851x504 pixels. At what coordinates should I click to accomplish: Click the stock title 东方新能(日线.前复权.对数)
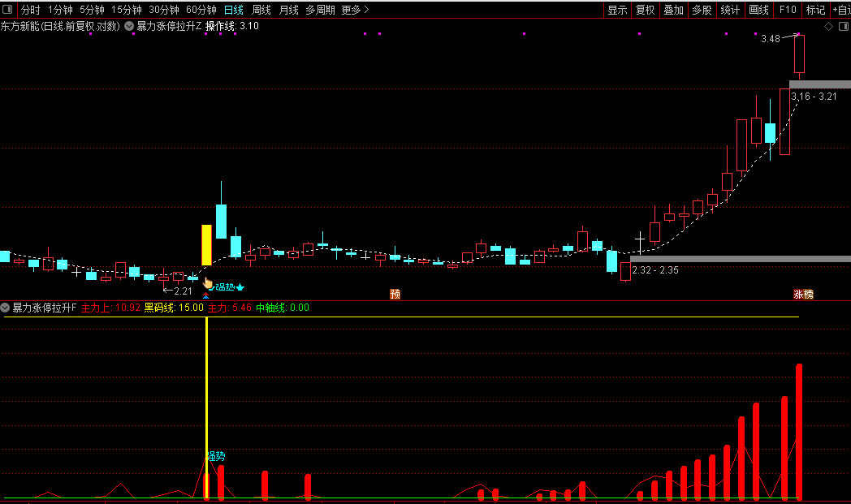click(60, 26)
